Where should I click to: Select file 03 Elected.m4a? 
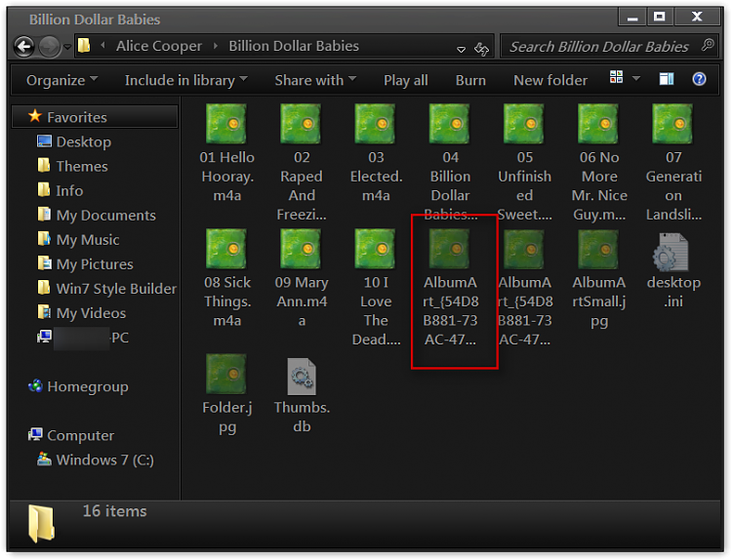pos(376,154)
